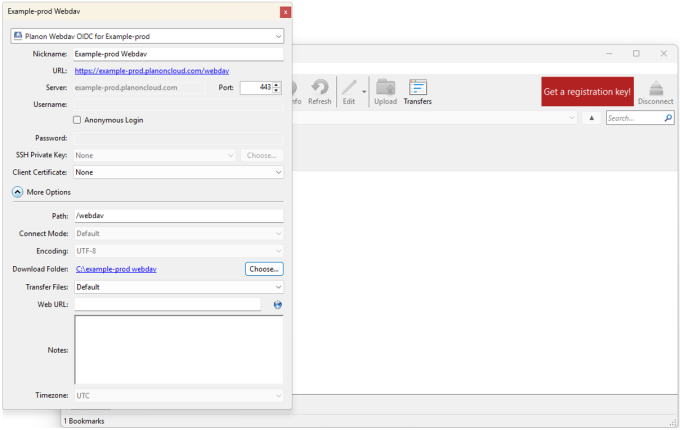This screenshot has height=430, width=680.
Task: Open the path dropdown in main window
Action: click(572, 118)
